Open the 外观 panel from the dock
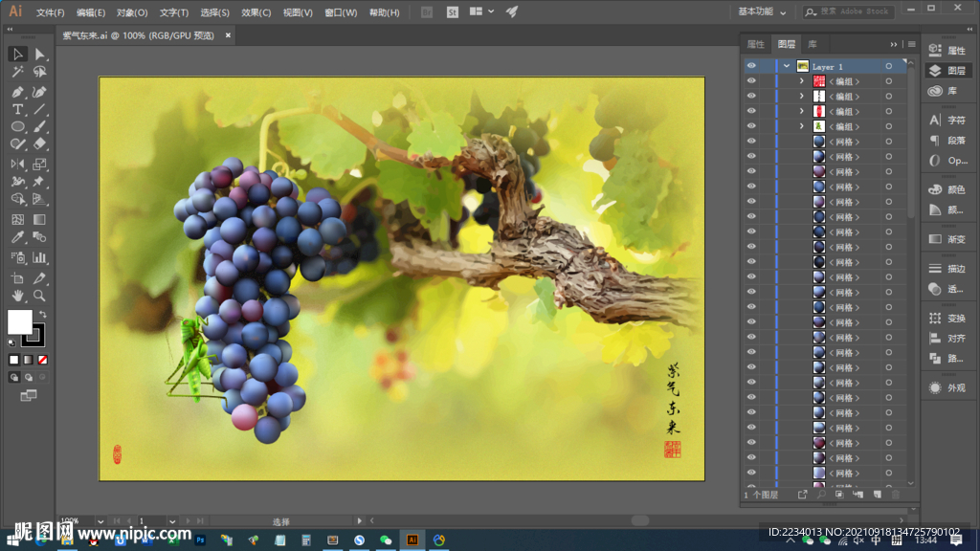980x551 pixels. [947, 388]
